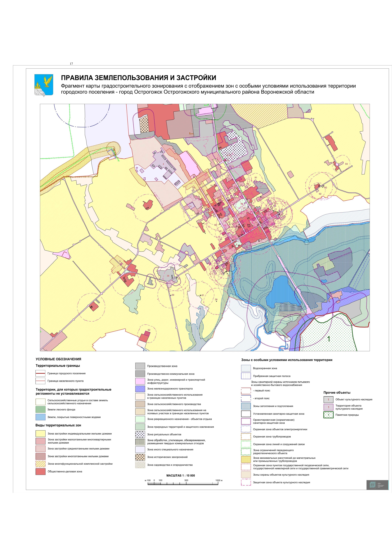Click the gray Производственная зона swatch
This screenshot has width=392, height=555.
click(140, 366)
